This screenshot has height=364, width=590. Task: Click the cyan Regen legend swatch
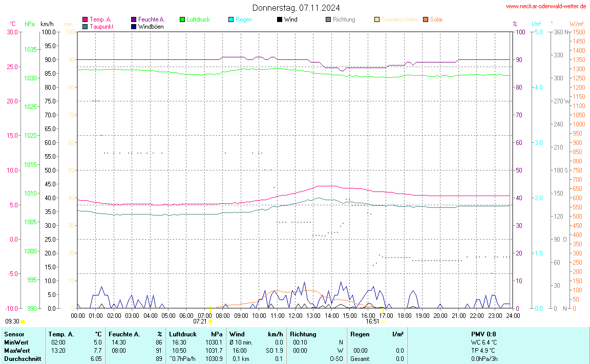tap(231, 19)
